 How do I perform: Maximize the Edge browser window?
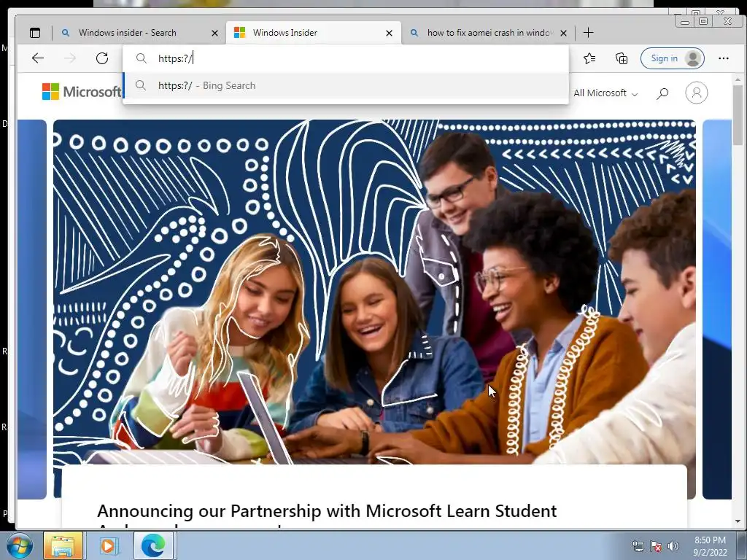[703, 21]
